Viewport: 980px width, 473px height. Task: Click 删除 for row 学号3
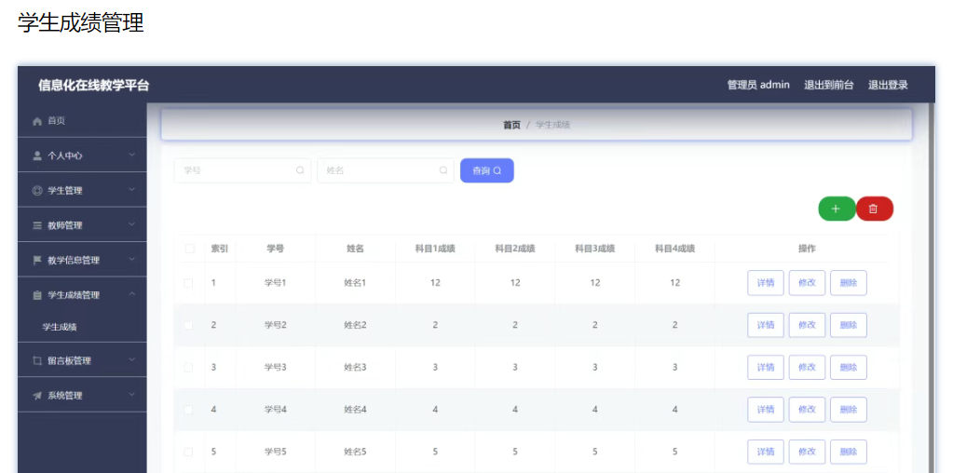[x=848, y=368]
